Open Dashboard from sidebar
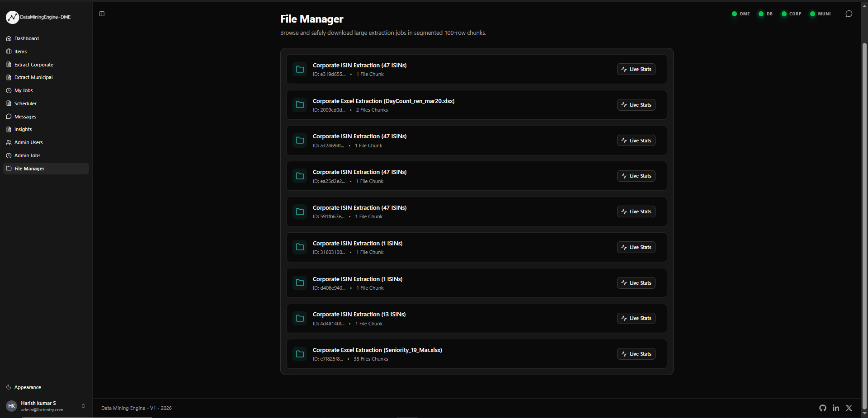868x418 pixels. coord(46,38)
